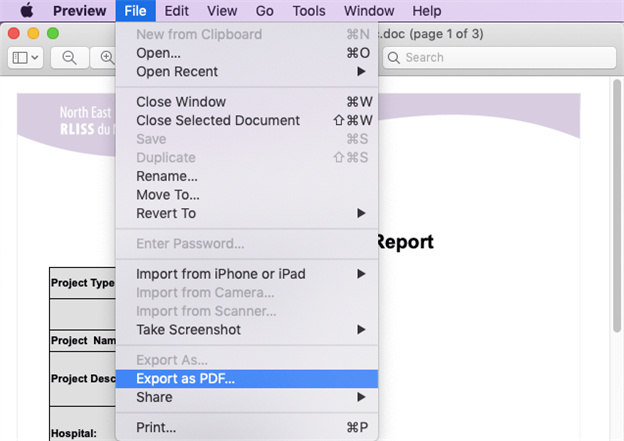Select Close Window menu item
This screenshot has height=441, width=624.
[x=181, y=102]
